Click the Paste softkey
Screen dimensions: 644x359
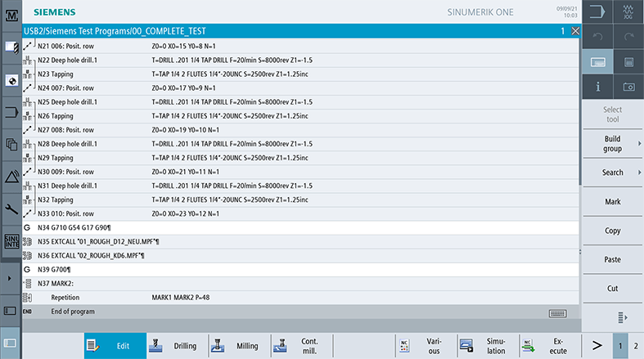pyautogui.click(x=612, y=260)
